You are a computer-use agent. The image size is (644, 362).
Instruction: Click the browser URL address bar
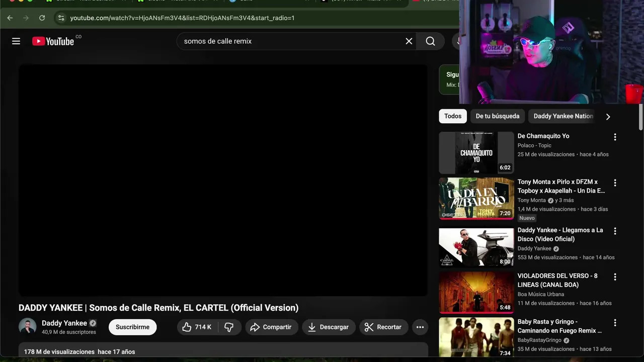tap(257, 18)
